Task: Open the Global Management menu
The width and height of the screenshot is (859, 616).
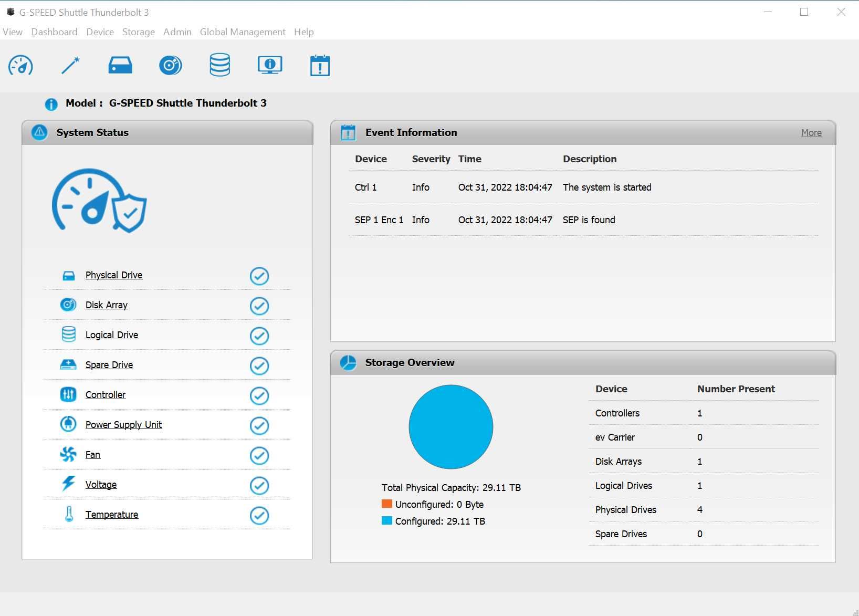Action: (x=243, y=32)
